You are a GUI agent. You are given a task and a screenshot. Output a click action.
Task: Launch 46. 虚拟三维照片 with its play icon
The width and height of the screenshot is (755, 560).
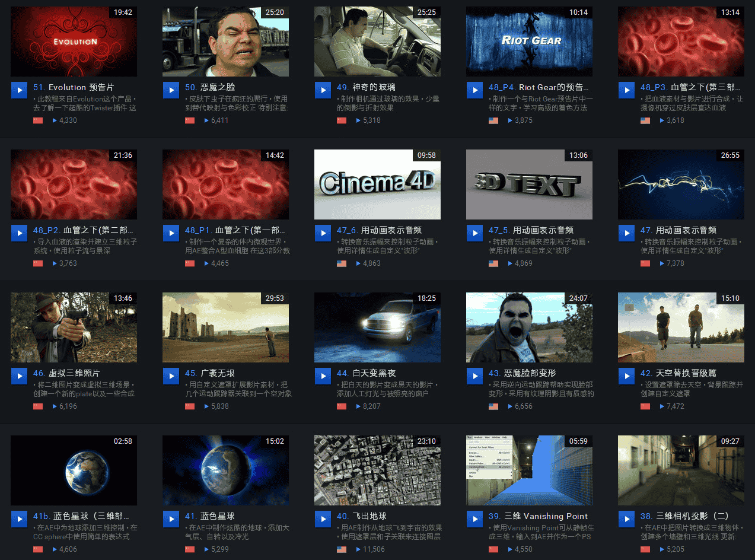click(20, 376)
